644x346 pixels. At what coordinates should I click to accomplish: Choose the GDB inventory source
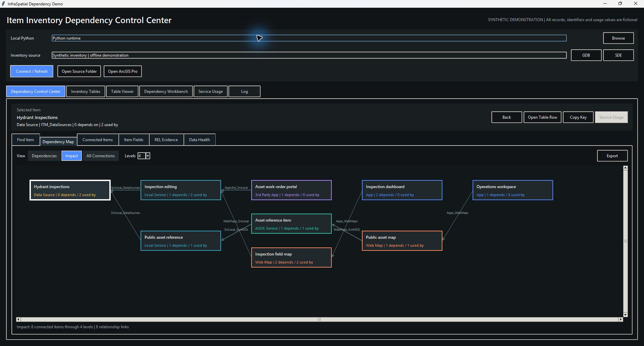tap(586, 55)
